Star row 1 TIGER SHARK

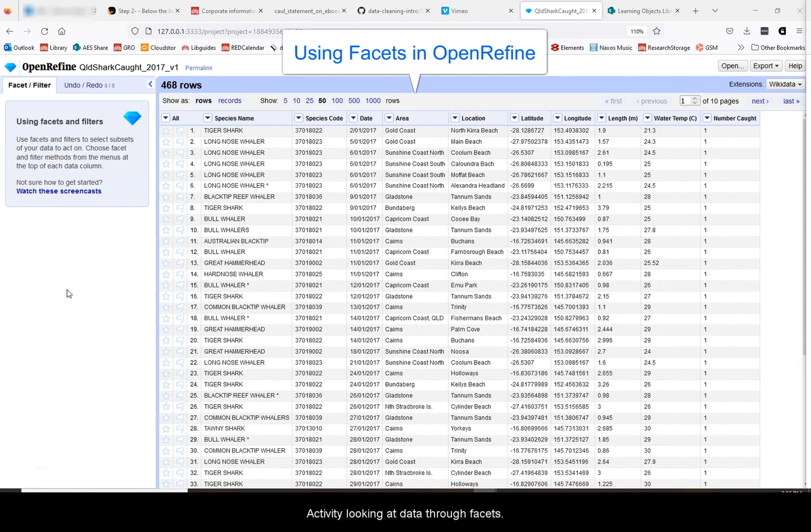[166, 131]
